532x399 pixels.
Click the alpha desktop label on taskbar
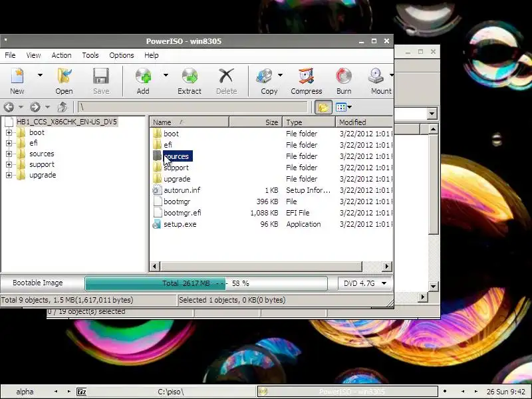pyautogui.click(x=25, y=392)
